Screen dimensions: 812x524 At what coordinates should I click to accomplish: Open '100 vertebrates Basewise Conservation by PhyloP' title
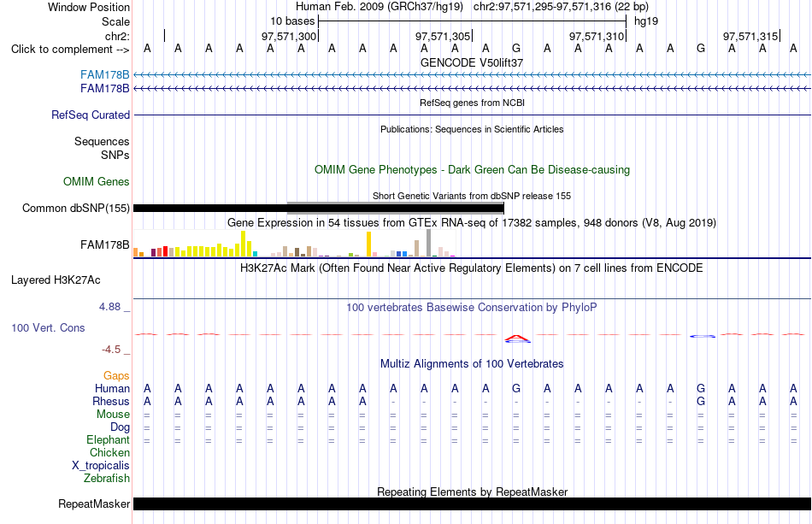pyautogui.click(x=472, y=308)
